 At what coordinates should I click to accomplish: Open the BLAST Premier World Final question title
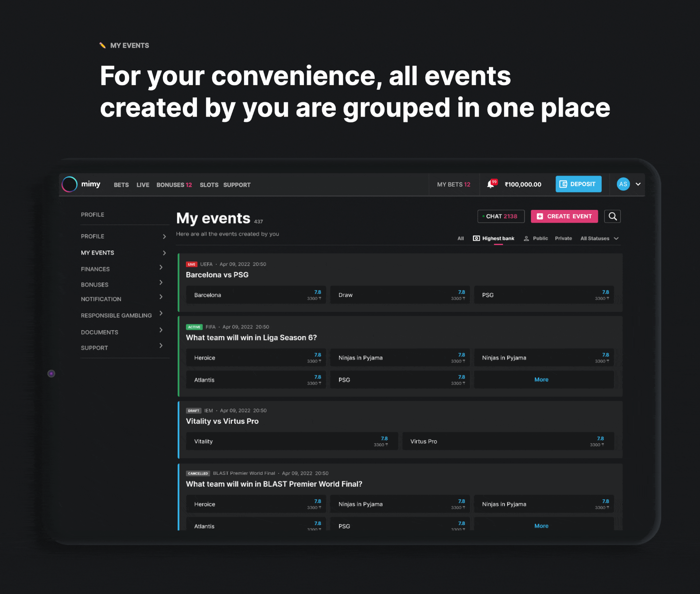pos(274,484)
